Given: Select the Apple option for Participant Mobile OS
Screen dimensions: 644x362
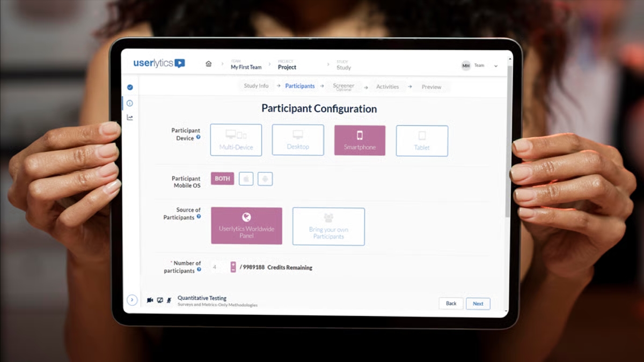Looking at the screenshot, I should pos(246,179).
